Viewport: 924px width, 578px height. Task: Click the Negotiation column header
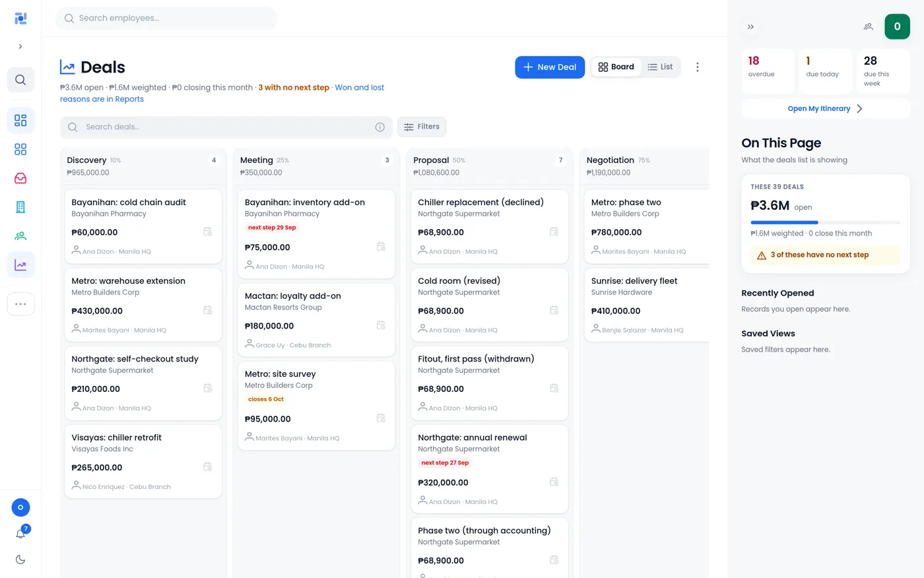(x=645, y=166)
